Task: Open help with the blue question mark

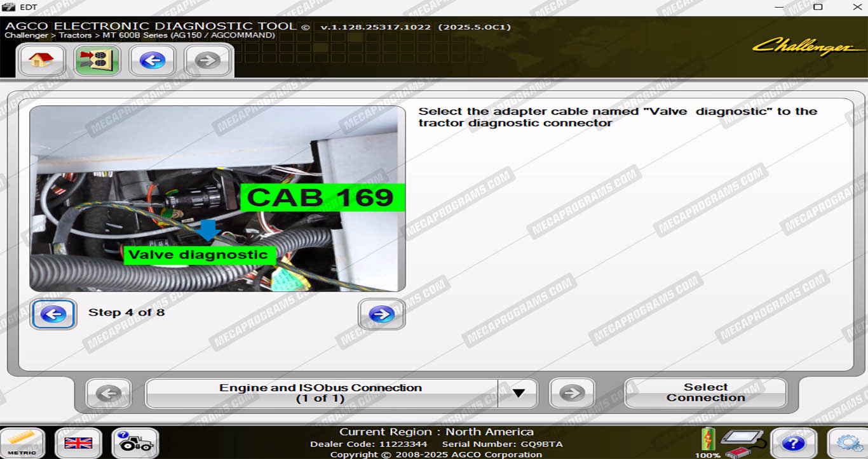Action: tap(793, 443)
